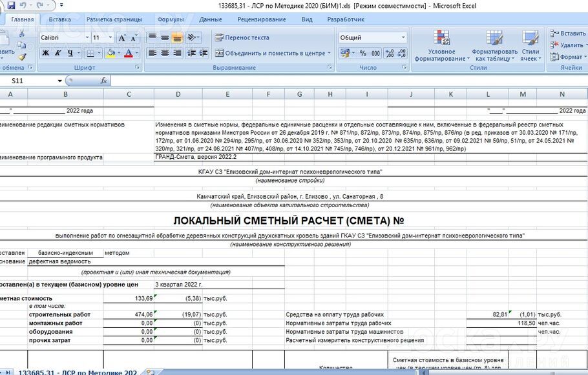Open the Разметка страницы ribbon tab
Image resolution: width=588 pixels, height=375 pixels.
(x=114, y=19)
